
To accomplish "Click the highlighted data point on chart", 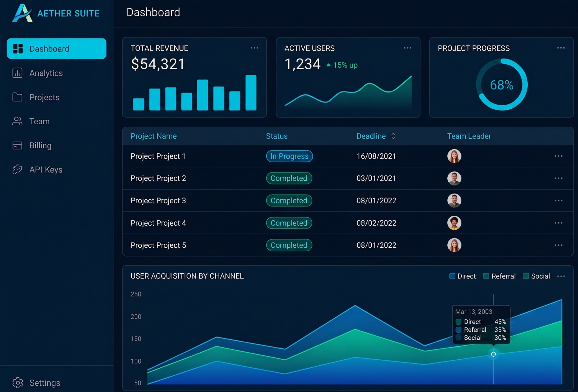I will click(493, 354).
